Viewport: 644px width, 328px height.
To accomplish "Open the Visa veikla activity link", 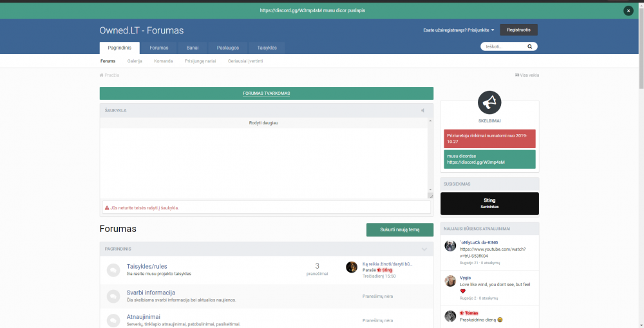I will 528,75.
